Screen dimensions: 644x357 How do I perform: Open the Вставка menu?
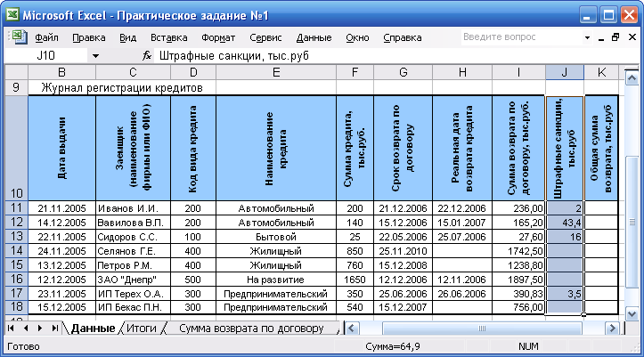pyautogui.click(x=169, y=37)
